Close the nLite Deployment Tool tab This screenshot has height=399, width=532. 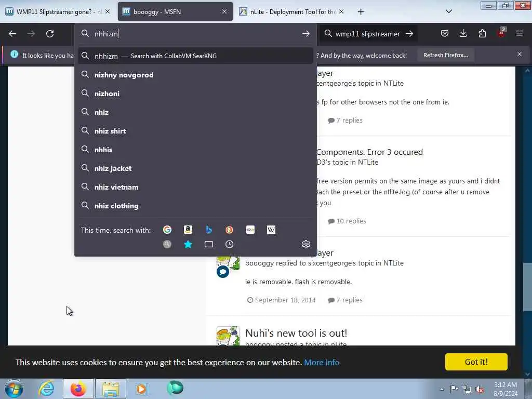(x=341, y=11)
